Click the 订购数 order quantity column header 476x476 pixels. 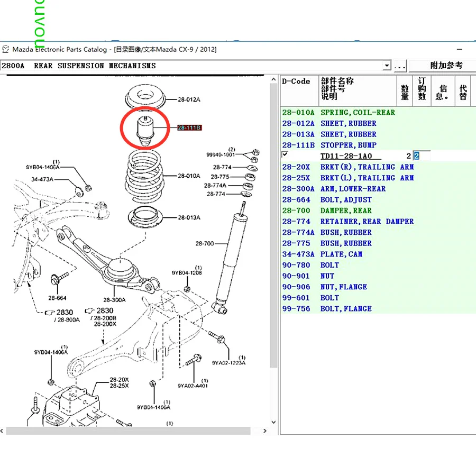coord(422,91)
